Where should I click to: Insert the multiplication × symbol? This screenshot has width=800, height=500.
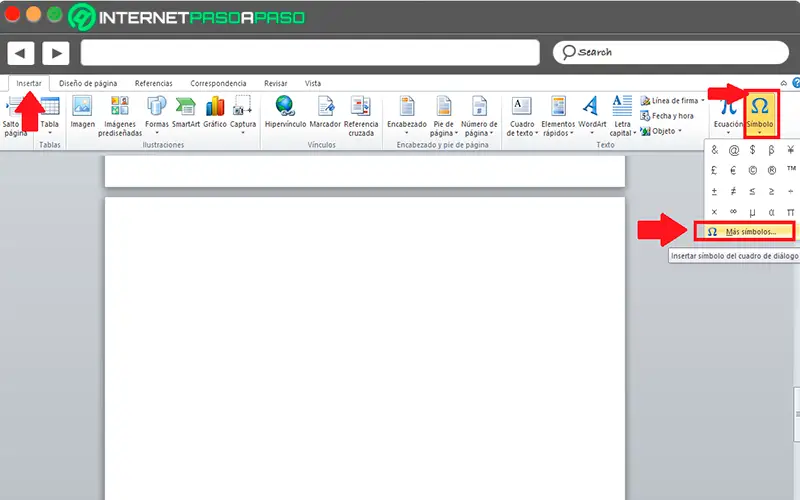click(714, 212)
